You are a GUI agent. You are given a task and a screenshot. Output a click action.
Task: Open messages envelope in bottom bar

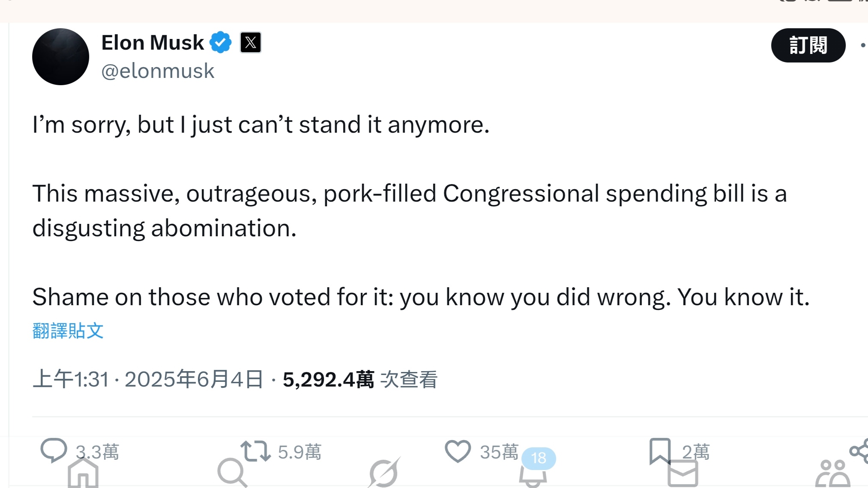[x=682, y=474]
